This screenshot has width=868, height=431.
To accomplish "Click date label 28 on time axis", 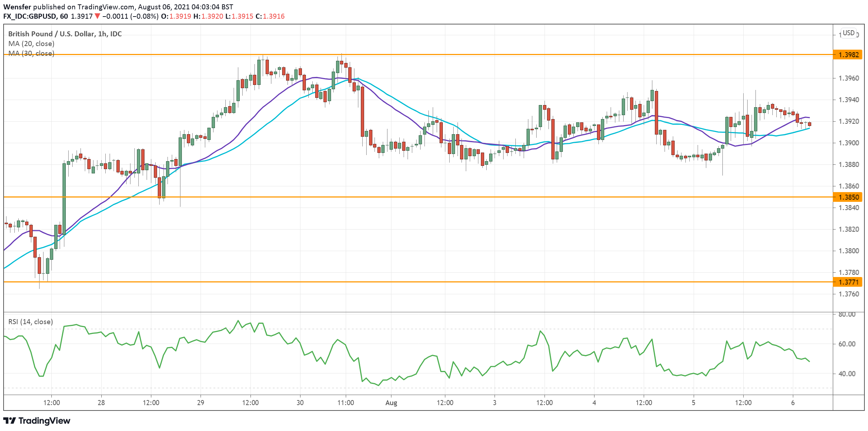I will [101, 403].
